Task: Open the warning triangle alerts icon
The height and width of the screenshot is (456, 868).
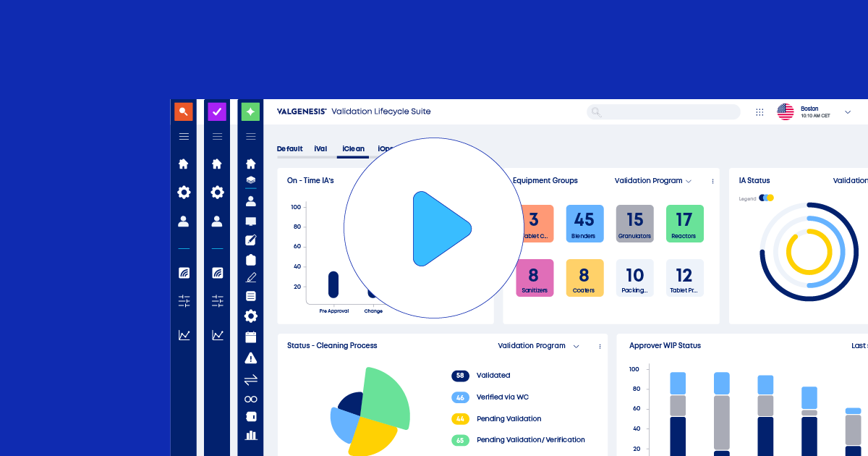Action: click(x=251, y=358)
